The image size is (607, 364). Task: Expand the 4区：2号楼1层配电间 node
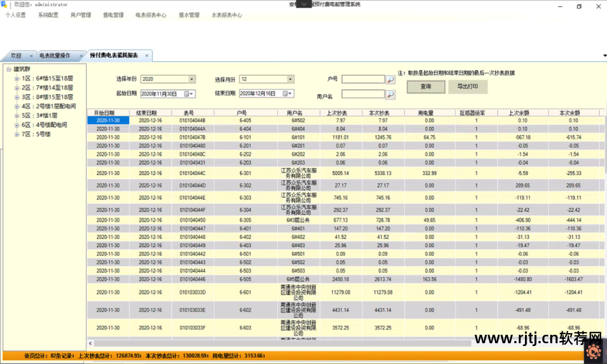pos(17,106)
